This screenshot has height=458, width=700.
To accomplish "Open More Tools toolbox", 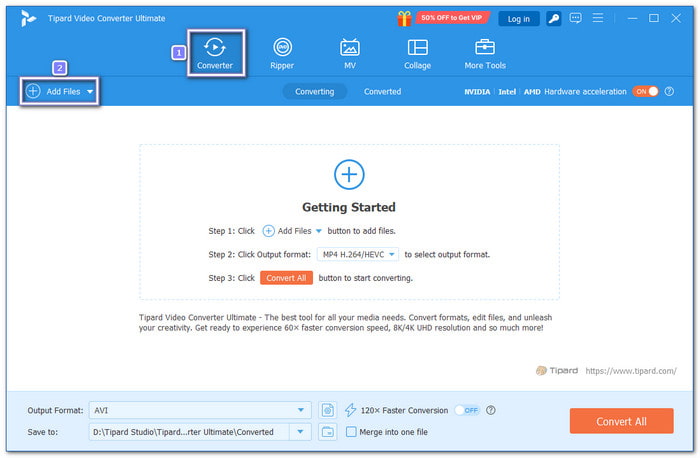I will click(x=485, y=53).
